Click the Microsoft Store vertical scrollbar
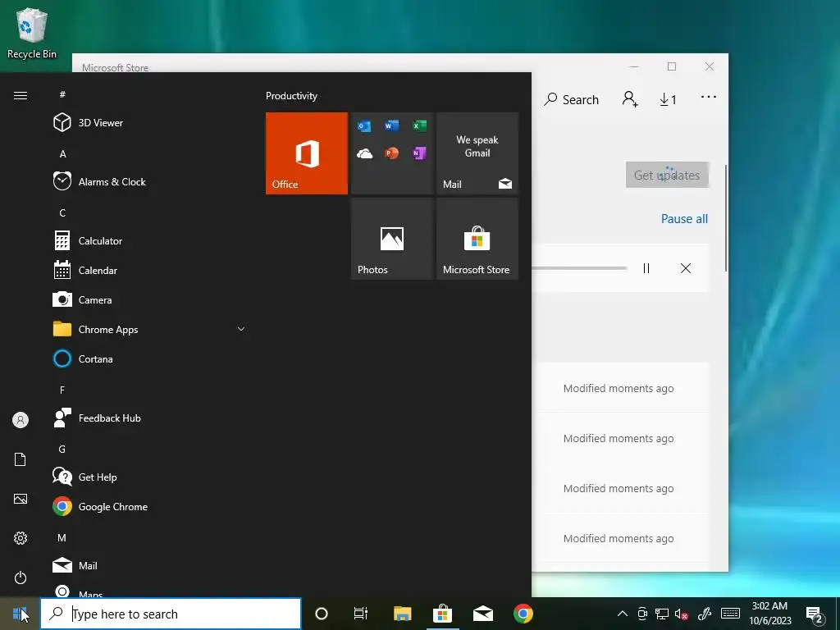 [726, 218]
